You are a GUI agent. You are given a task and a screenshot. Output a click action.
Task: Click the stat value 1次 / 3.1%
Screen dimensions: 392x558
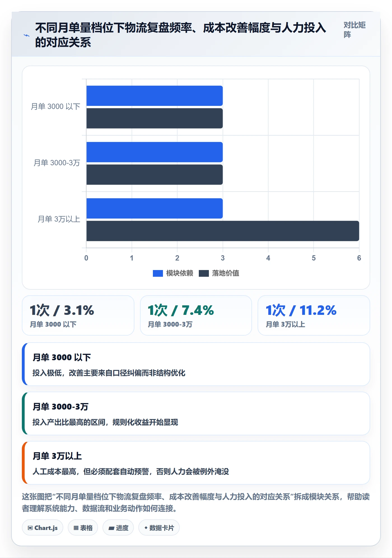click(x=62, y=310)
